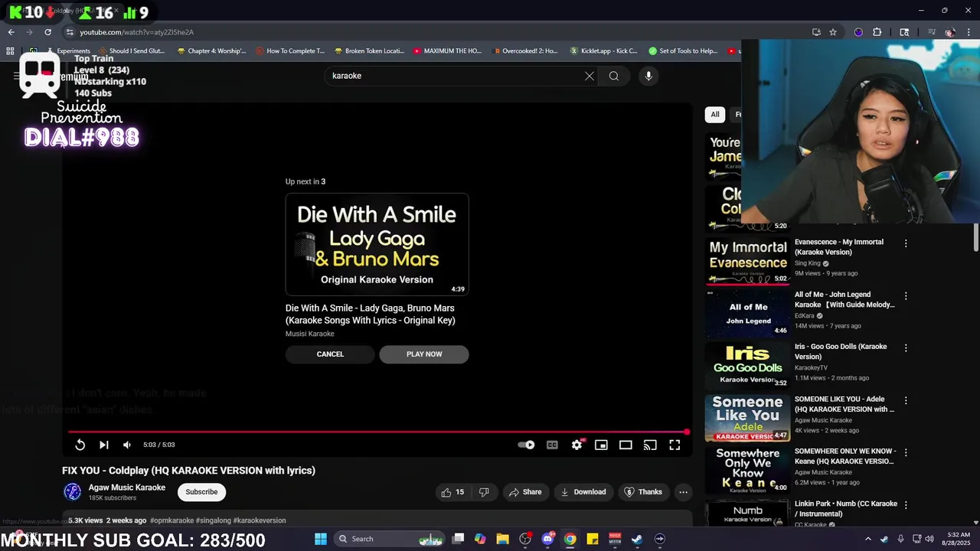Open the Musisi Karaoke channel link

pyautogui.click(x=310, y=334)
